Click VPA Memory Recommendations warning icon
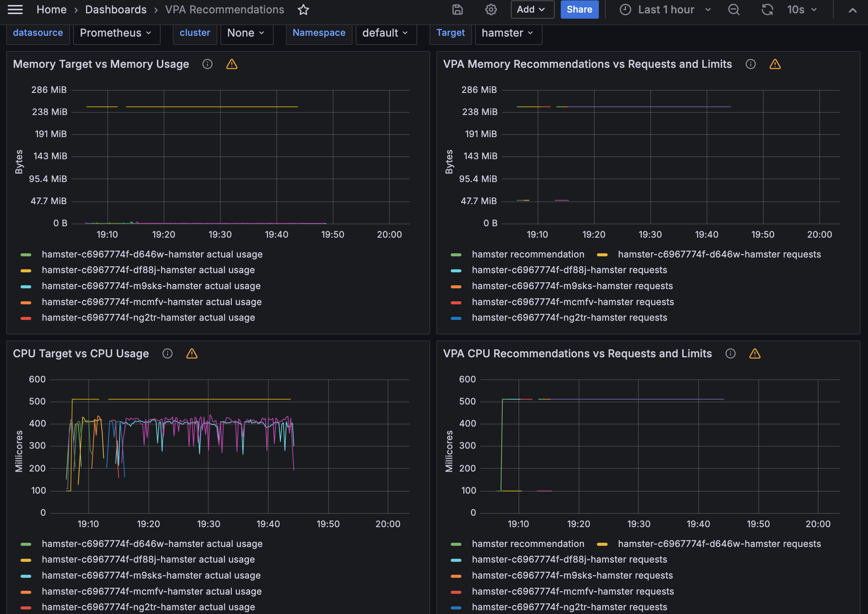This screenshot has width=868, height=614. [775, 64]
